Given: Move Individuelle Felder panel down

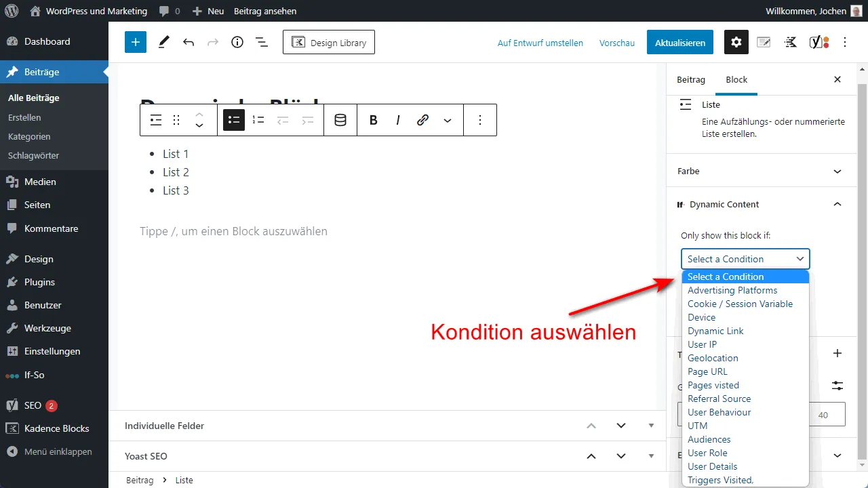Looking at the screenshot, I should pos(621,426).
